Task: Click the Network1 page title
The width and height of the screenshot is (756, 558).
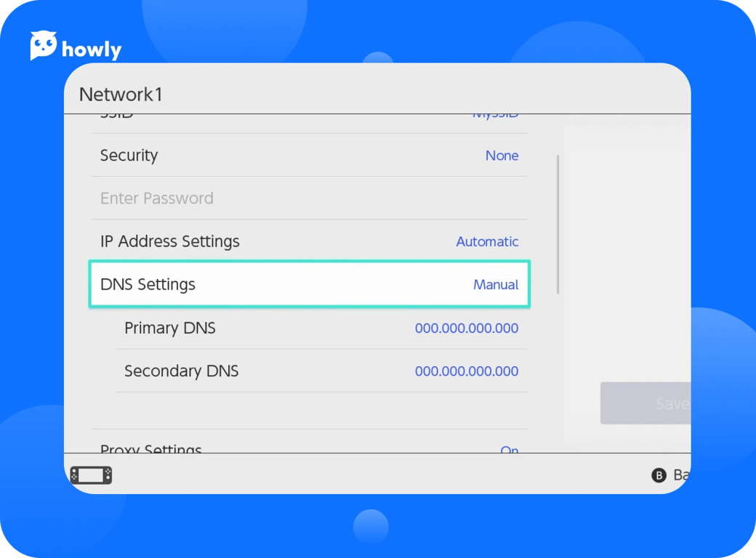Action: (121, 94)
